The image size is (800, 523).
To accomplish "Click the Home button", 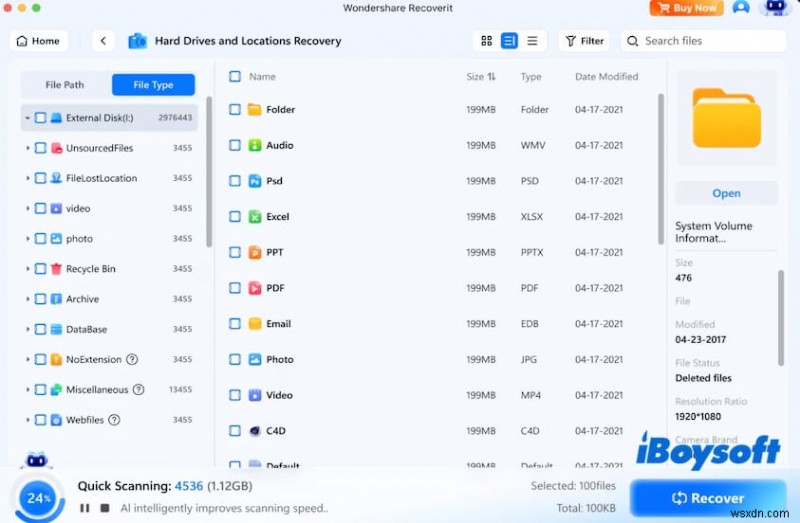I will 39,41.
